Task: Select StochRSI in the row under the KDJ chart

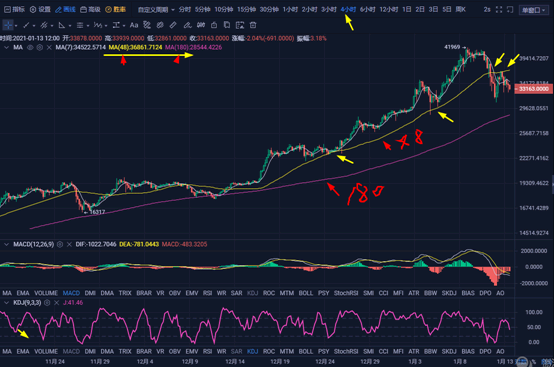Action: (346, 351)
